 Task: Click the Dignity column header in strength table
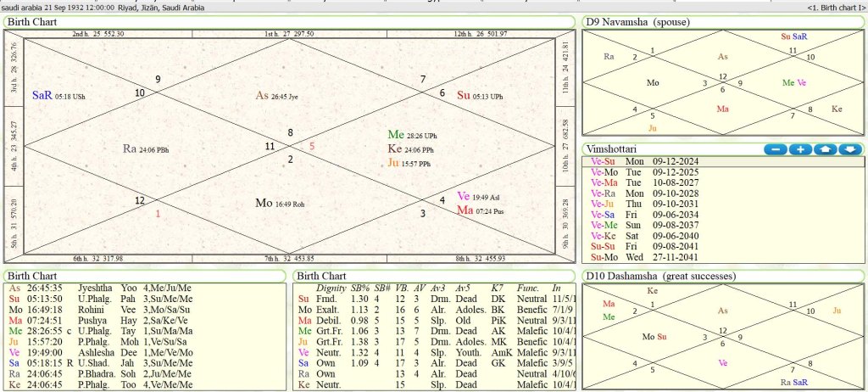(x=332, y=288)
